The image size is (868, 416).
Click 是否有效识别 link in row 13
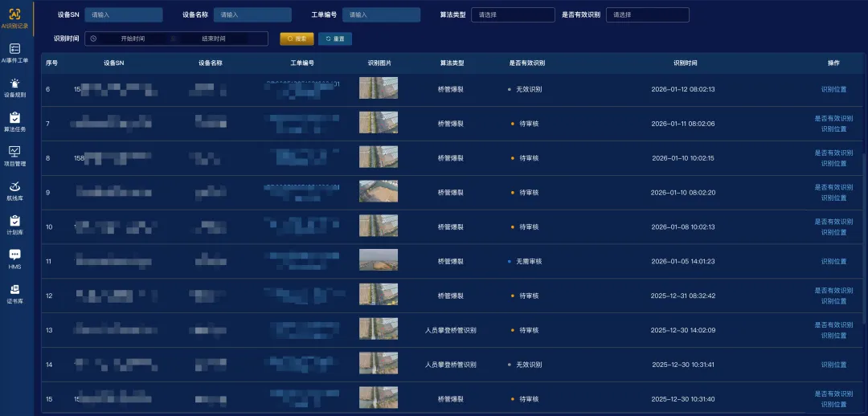tap(833, 324)
